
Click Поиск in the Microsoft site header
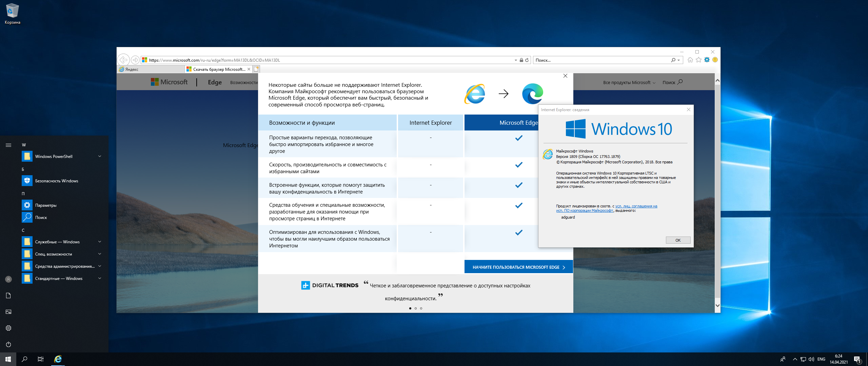(672, 82)
